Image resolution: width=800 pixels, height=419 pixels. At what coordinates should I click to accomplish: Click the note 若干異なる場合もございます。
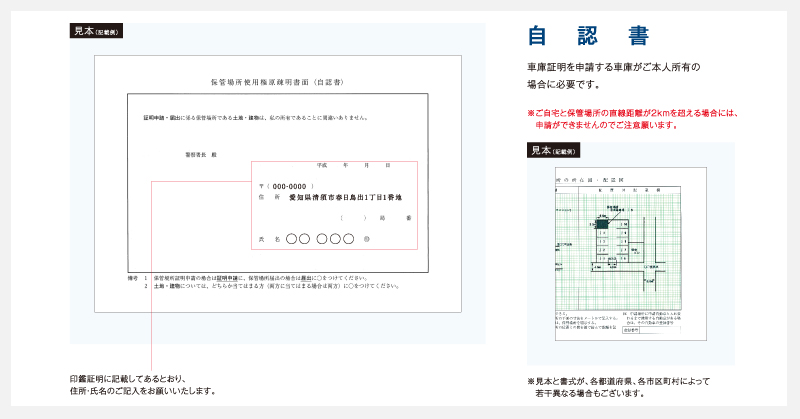pos(590,393)
